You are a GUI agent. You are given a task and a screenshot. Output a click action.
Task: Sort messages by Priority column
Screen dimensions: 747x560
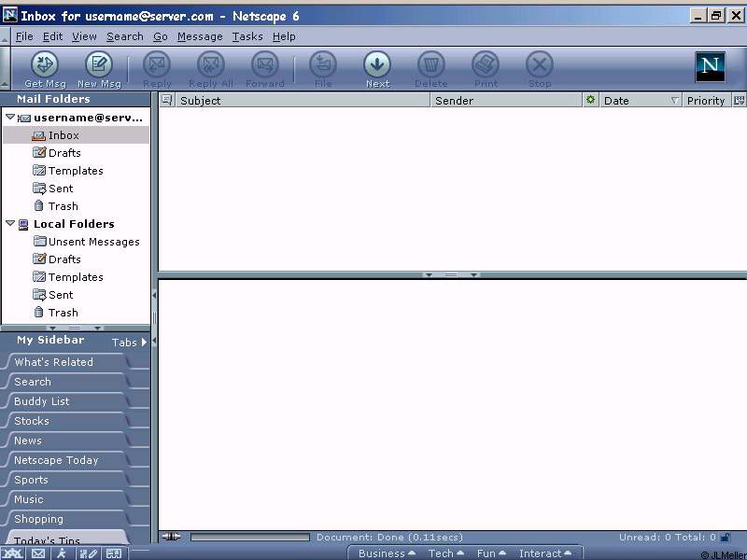coord(707,100)
